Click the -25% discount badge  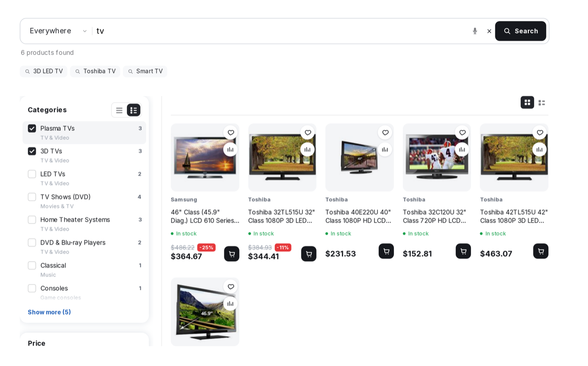pos(206,247)
